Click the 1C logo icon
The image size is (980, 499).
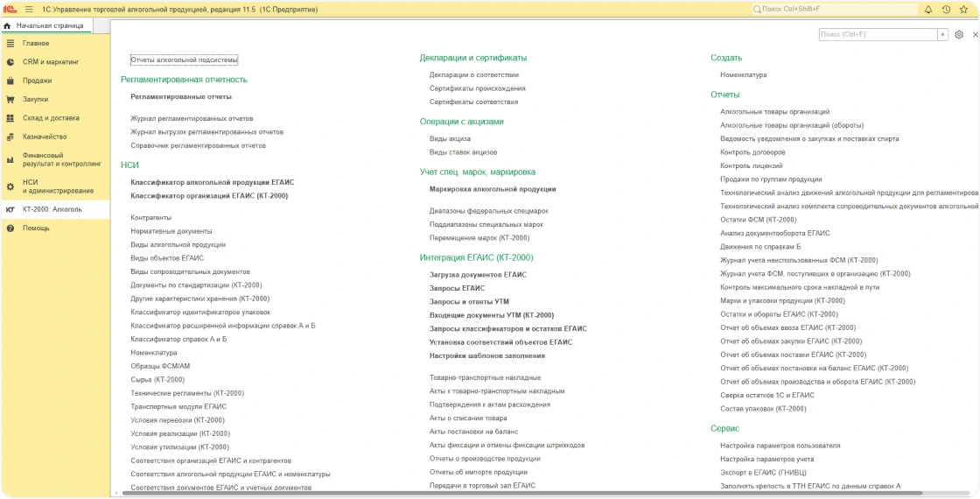point(10,10)
